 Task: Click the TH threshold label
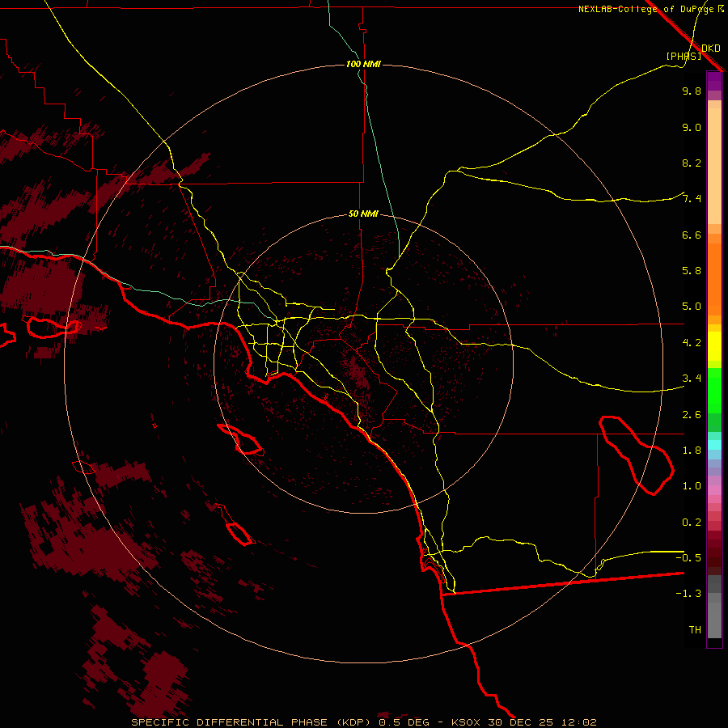695,630
